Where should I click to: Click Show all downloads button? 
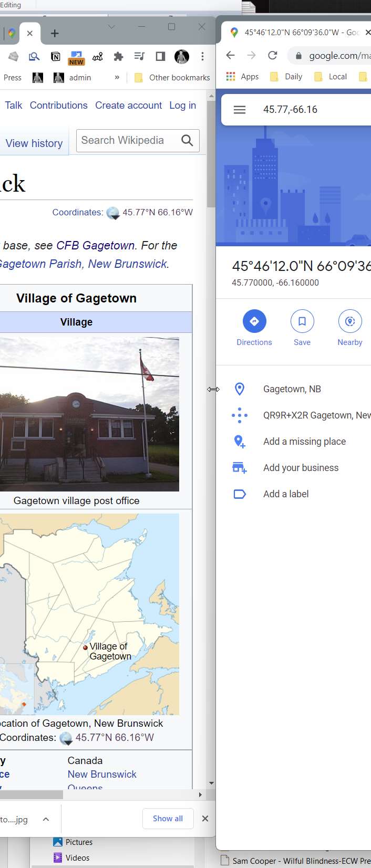(168, 819)
